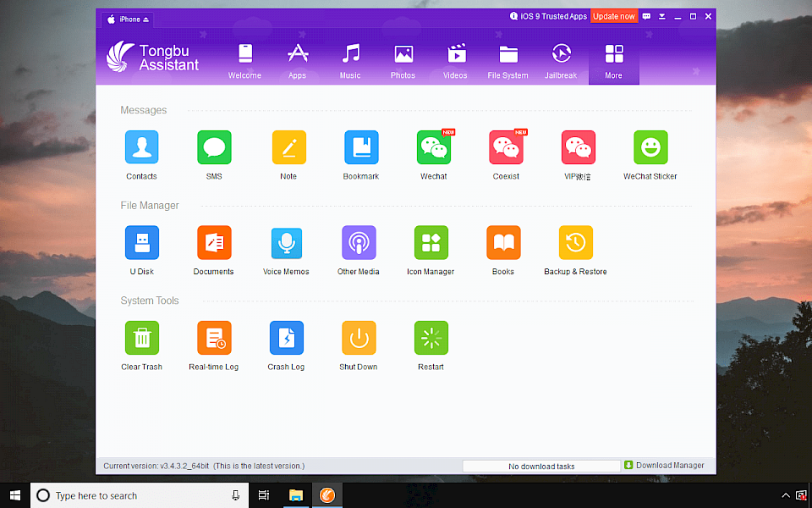Viewport: 812px width, 508px height.
Task: Click the feedback speech-bubble icon in title bar
Action: click(x=646, y=17)
